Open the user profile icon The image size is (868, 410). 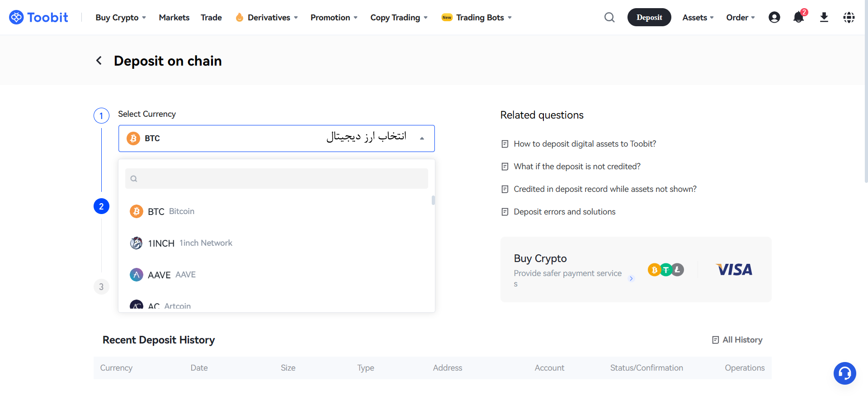[x=774, y=17]
